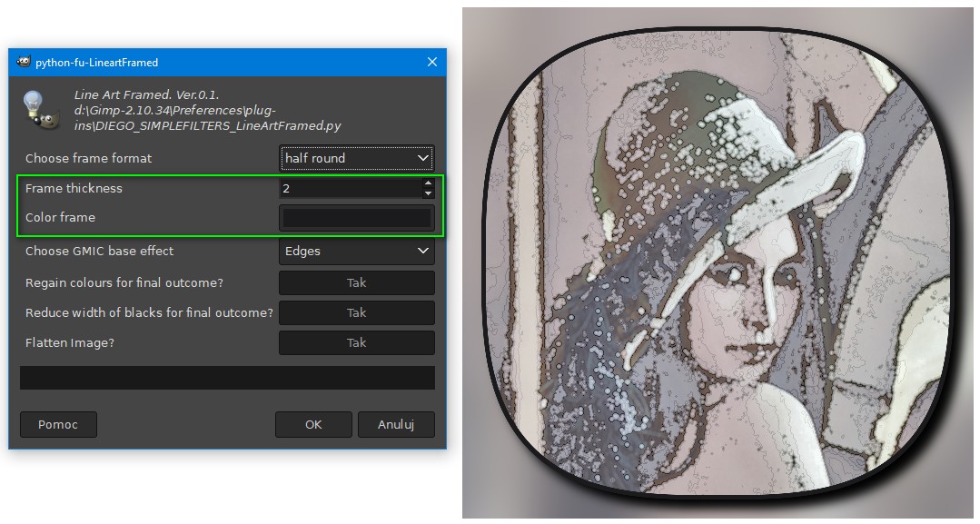
Task: Click the empty progress bar area
Action: pyautogui.click(x=227, y=378)
